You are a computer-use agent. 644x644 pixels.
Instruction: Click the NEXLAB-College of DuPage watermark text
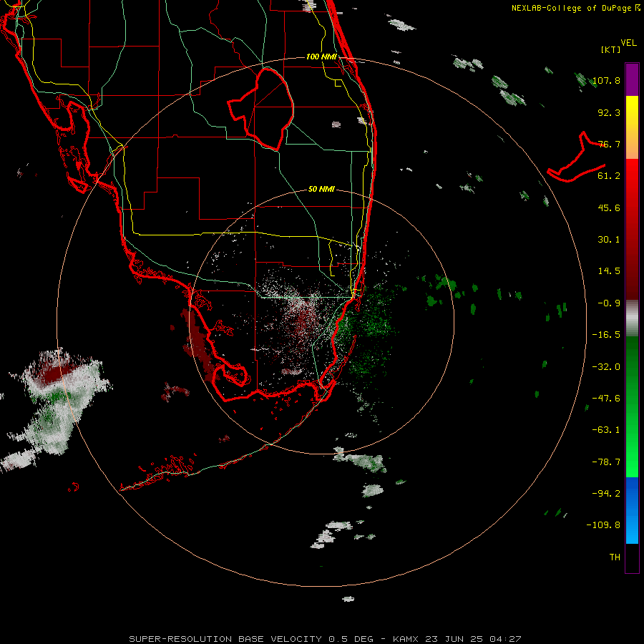point(575,8)
